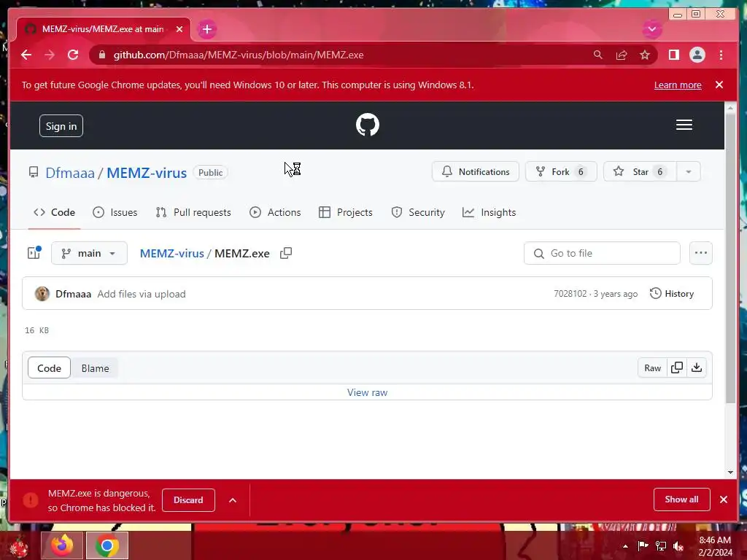Switch to the Insights tab
The image size is (747, 560).
pyautogui.click(x=489, y=212)
